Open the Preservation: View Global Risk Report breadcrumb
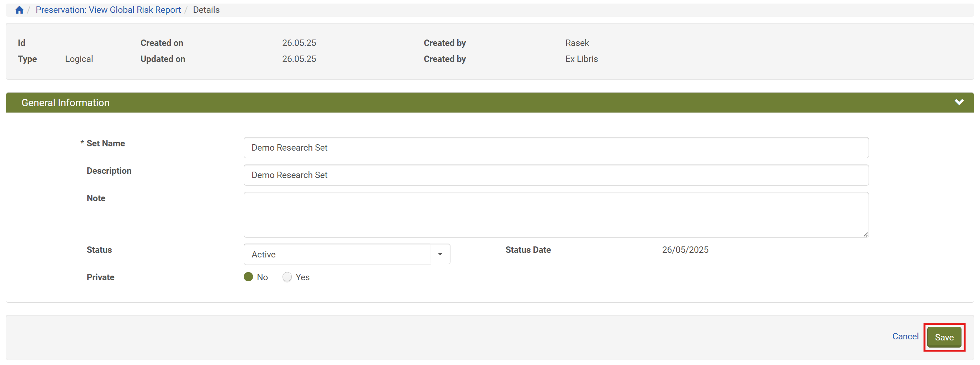This screenshot has height=365, width=980. [x=109, y=10]
